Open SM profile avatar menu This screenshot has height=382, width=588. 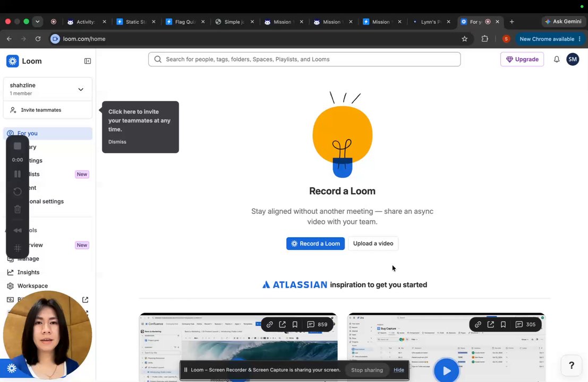click(x=572, y=59)
